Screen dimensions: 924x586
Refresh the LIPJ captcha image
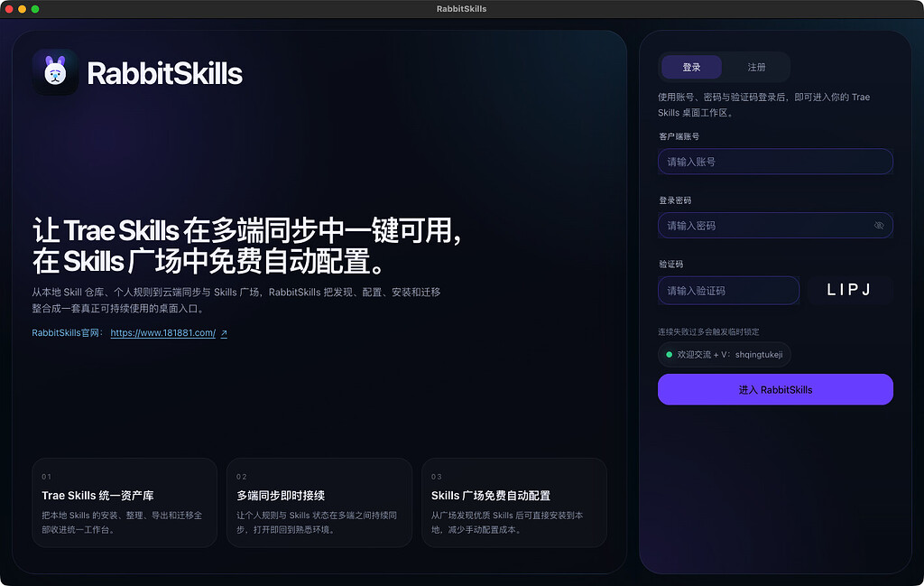(x=849, y=290)
